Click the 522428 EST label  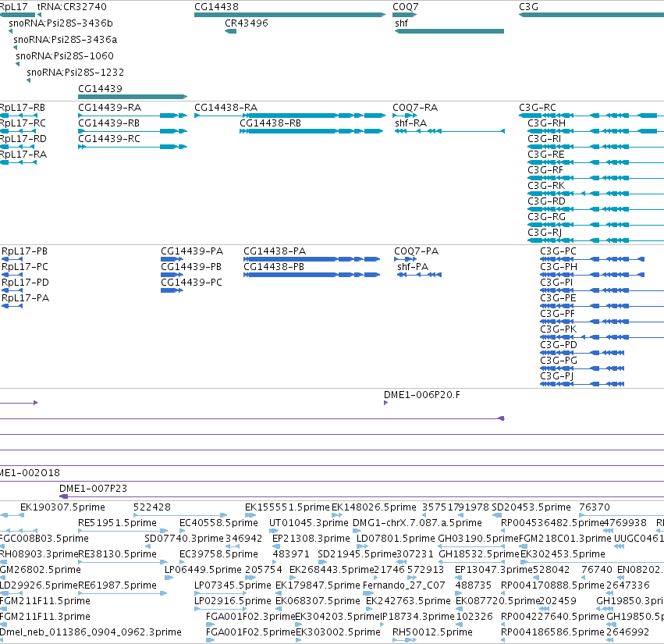[152, 507]
